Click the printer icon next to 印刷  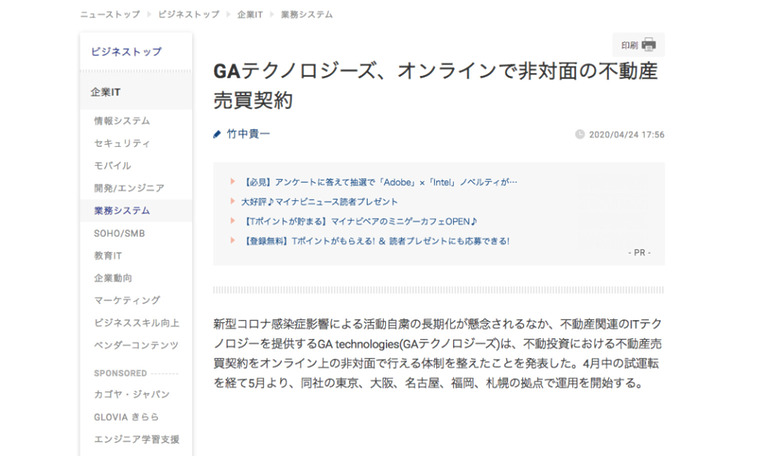pyautogui.click(x=649, y=45)
